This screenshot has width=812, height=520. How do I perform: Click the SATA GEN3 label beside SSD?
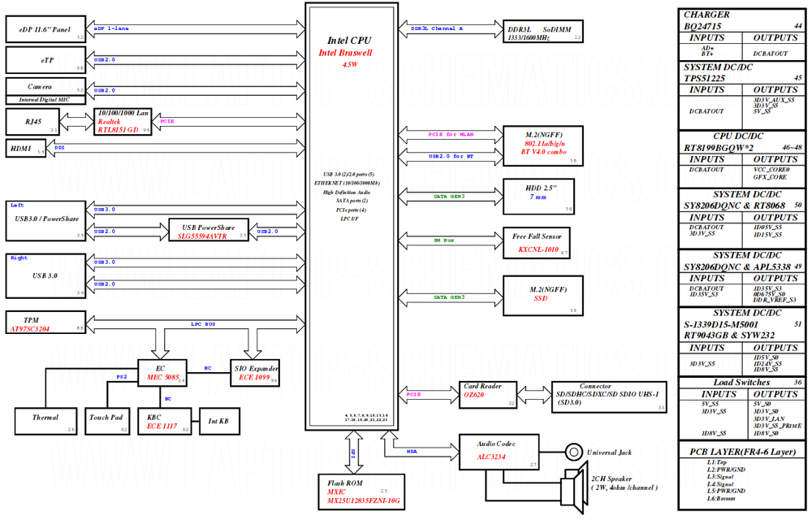coord(449,297)
